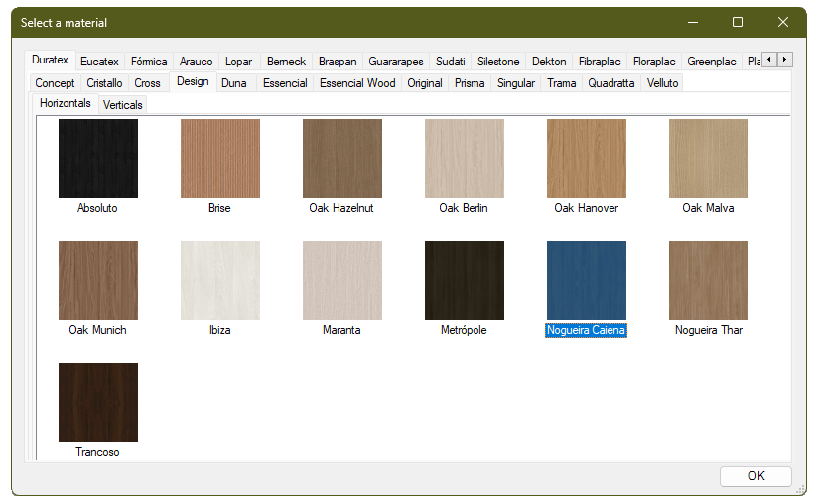Choose the Brise wood swatch
The height and width of the screenshot is (504, 814).
tap(220, 159)
